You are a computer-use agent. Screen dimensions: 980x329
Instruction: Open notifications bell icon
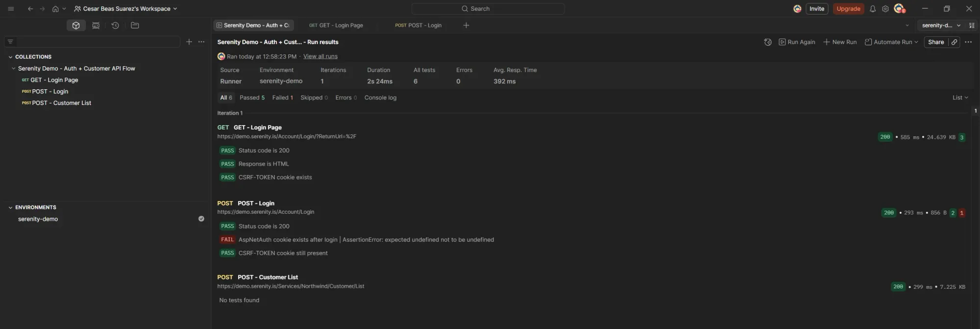873,9
